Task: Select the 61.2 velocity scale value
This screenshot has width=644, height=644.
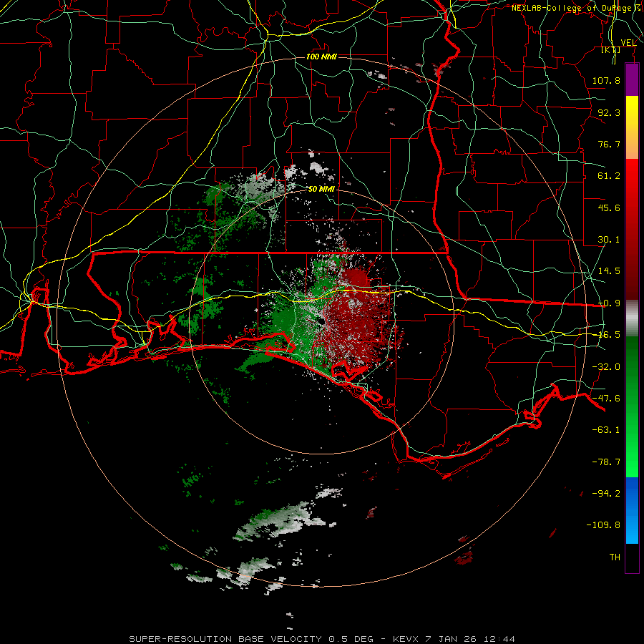Action: (x=609, y=176)
